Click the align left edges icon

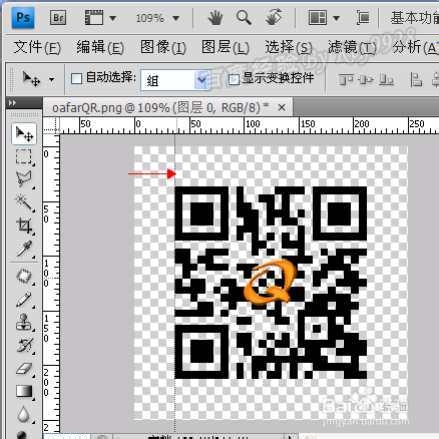(x=416, y=80)
